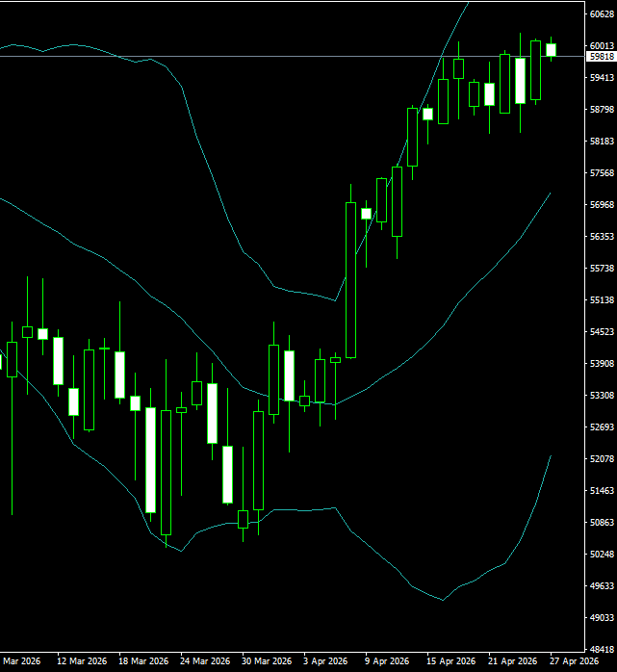
Task: Click the current price label 59818
Action: [x=601, y=57]
